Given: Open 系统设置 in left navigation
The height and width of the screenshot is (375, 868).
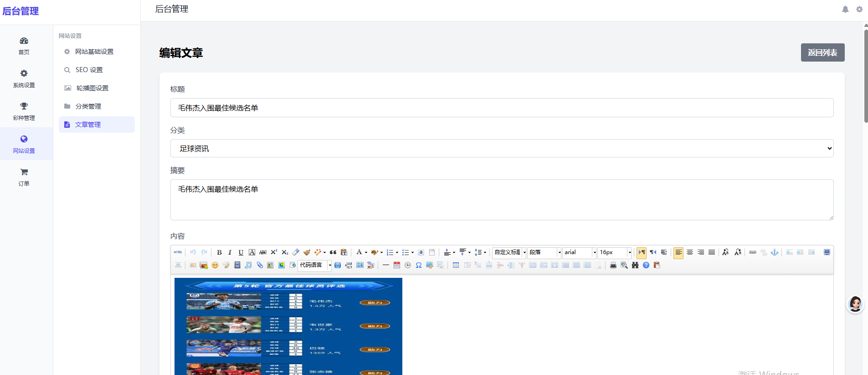Looking at the screenshot, I should point(24,79).
